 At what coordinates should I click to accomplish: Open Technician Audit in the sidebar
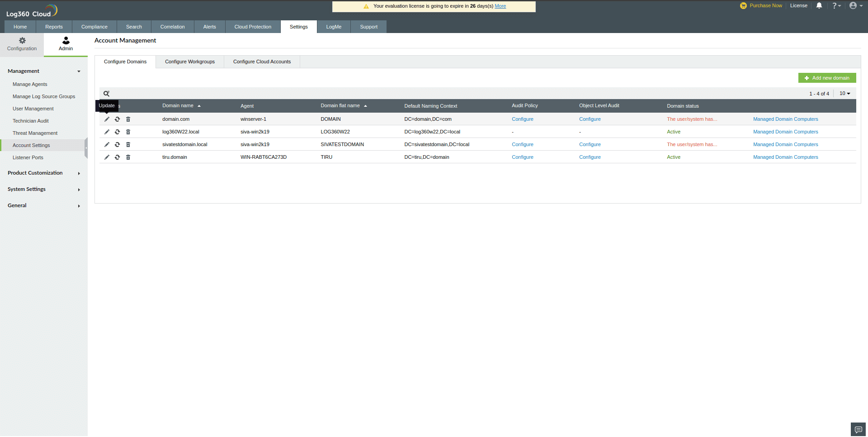pos(30,121)
